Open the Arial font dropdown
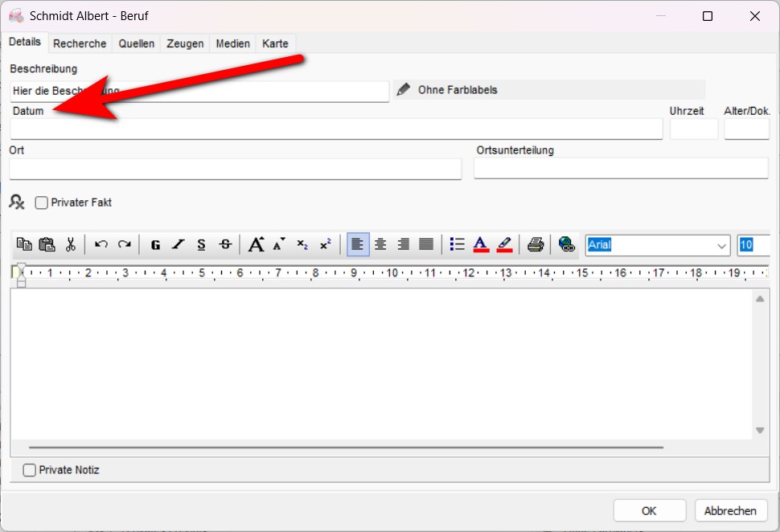The height and width of the screenshot is (532, 780). coord(720,245)
